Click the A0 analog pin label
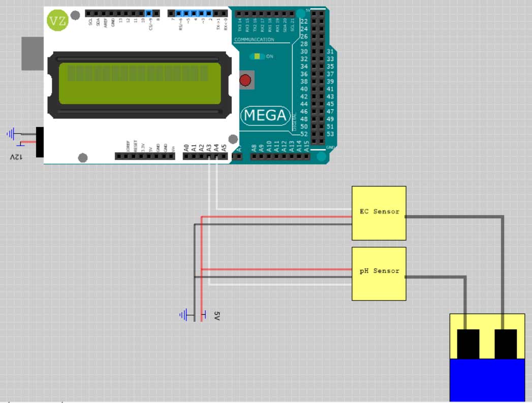This screenshot has height=403, width=532. pos(186,148)
